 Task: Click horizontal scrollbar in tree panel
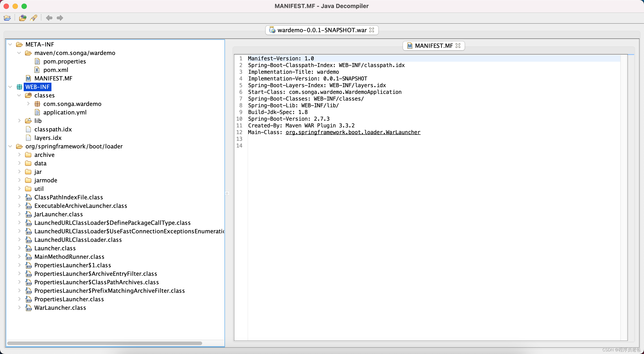[104, 343]
